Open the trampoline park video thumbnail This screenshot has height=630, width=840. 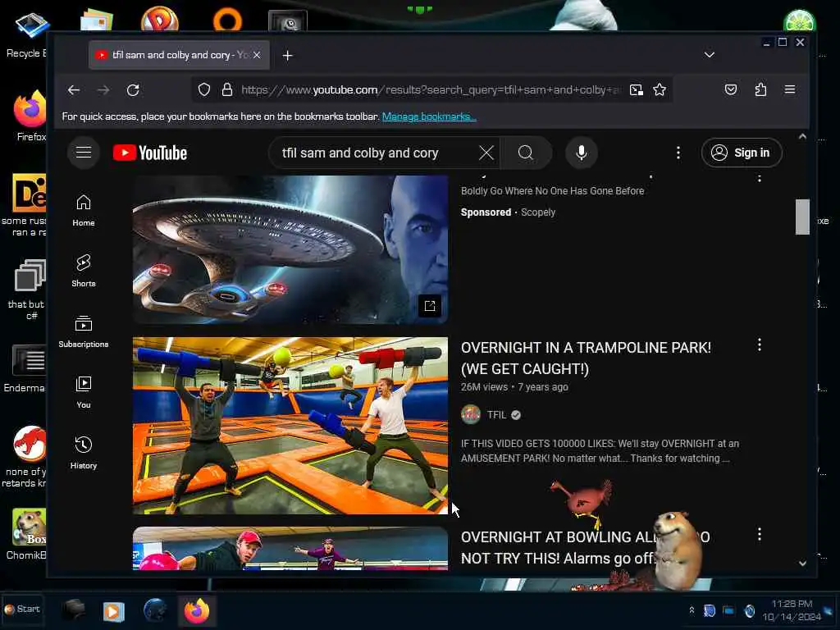[x=290, y=426]
